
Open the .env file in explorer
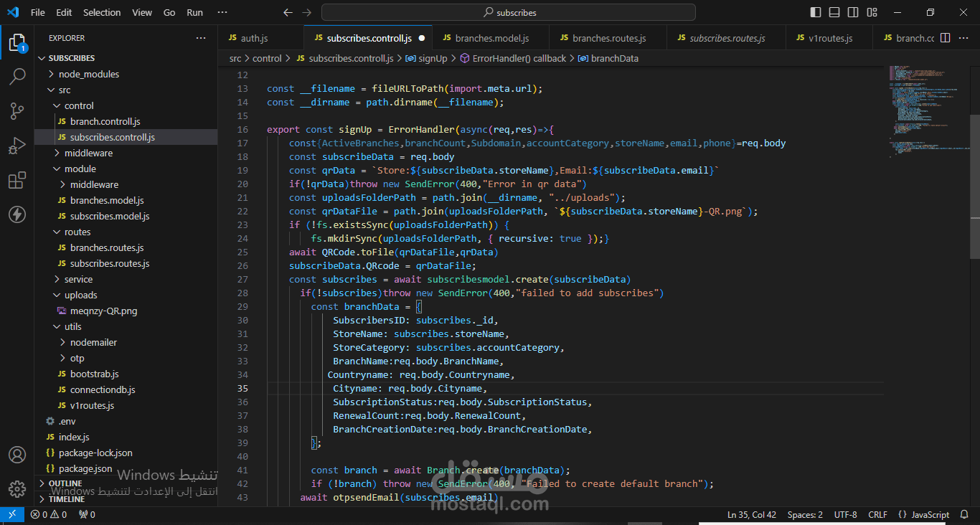coord(126,421)
